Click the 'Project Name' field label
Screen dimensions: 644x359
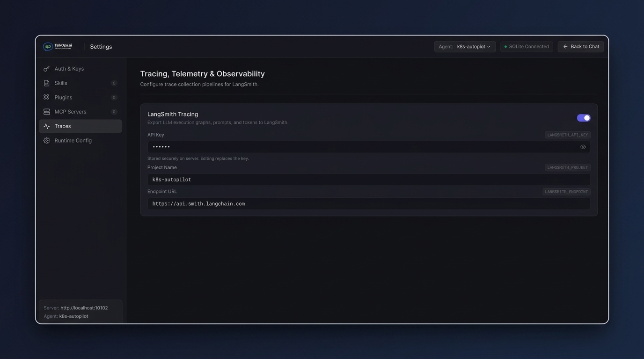click(x=162, y=167)
